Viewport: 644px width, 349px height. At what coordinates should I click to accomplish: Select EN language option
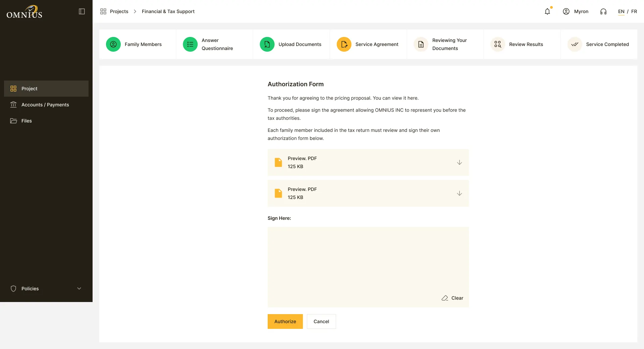[621, 11]
